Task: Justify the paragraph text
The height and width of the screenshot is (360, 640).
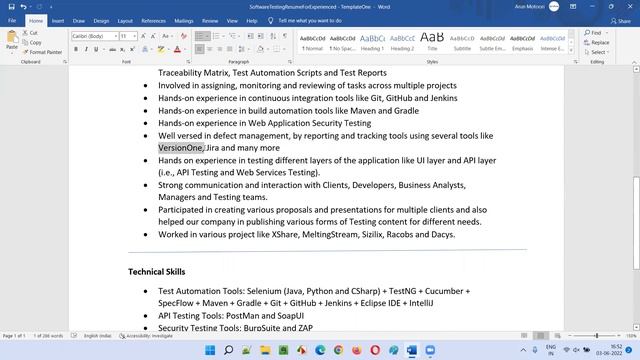Action: coord(229,49)
